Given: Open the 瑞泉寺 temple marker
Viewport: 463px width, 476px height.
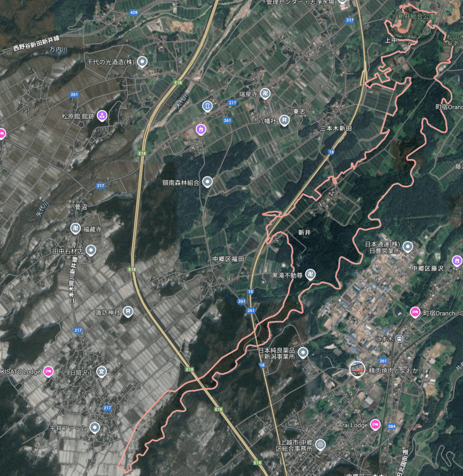Looking at the screenshot, I should click(265, 94).
